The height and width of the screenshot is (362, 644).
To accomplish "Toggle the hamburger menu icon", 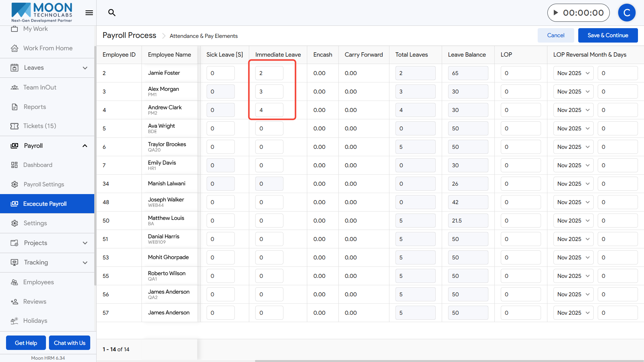I will coord(89,13).
